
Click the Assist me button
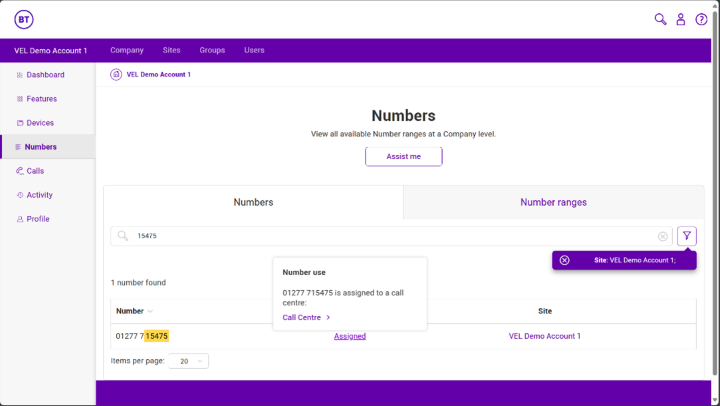pos(404,156)
